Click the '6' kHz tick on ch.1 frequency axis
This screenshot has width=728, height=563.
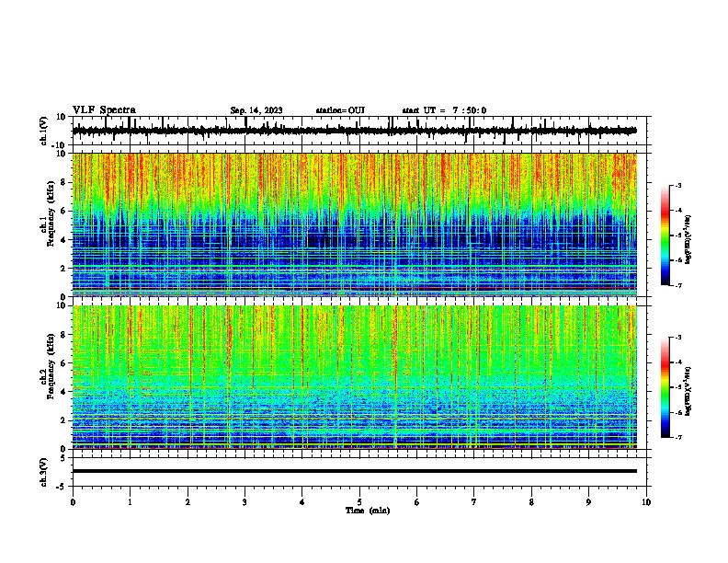click(64, 212)
